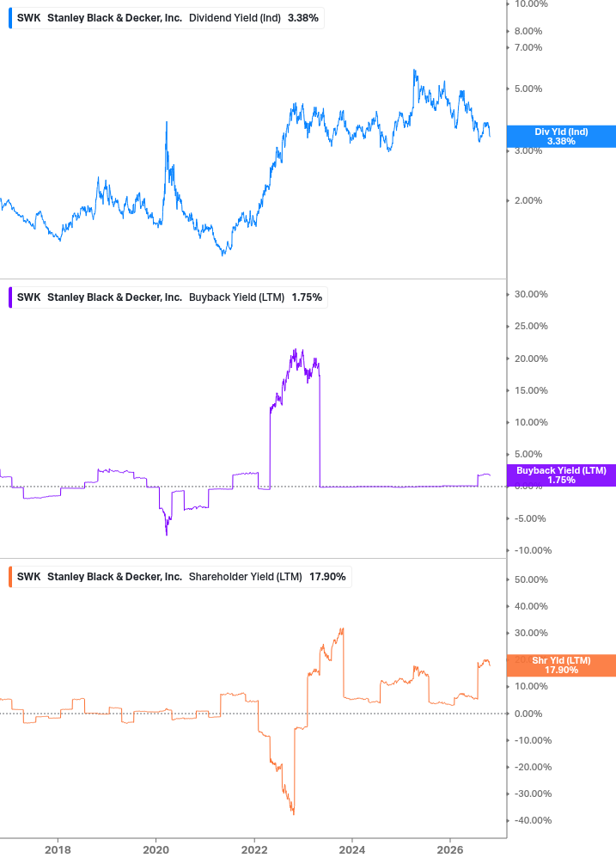Click the 2020 label on the time axis

pos(156,849)
